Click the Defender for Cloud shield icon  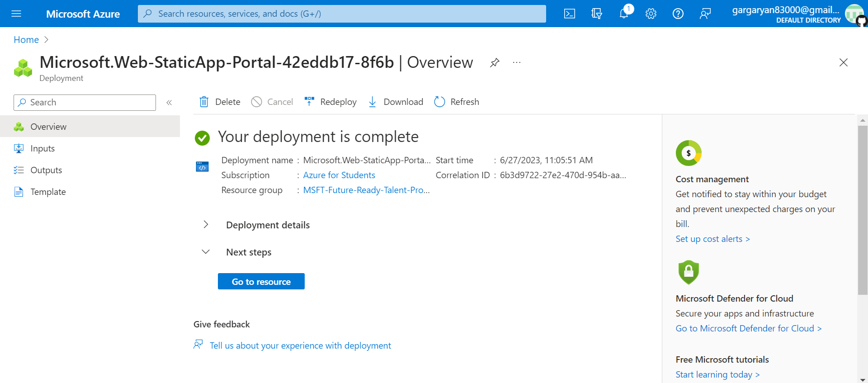tap(689, 272)
